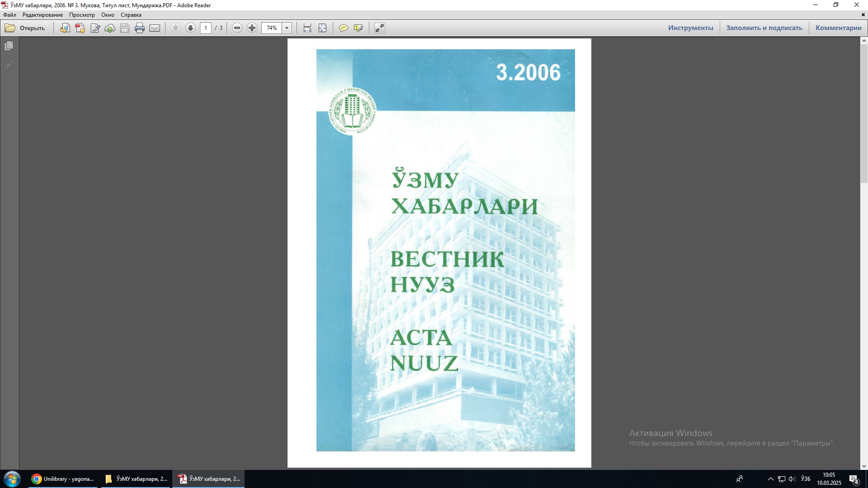This screenshot has width=868, height=488.
Task: Add a sticky note comment icon
Action: (x=344, y=28)
